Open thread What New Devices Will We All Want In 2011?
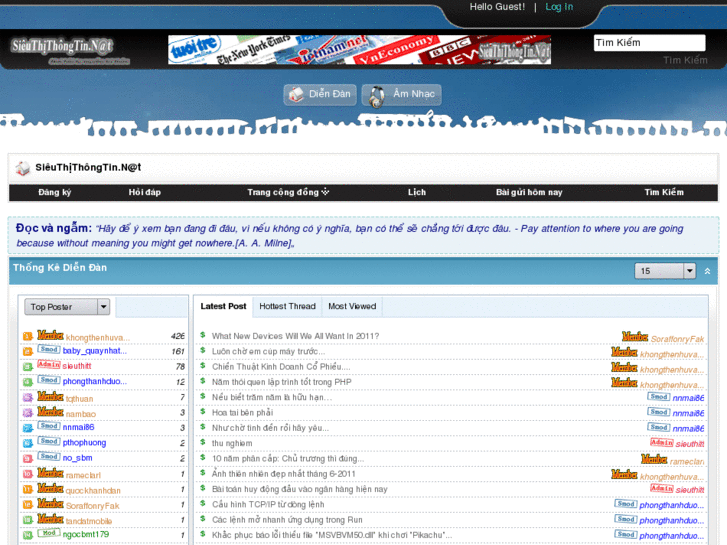Viewport: 727px width, 545px height. (295, 336)
